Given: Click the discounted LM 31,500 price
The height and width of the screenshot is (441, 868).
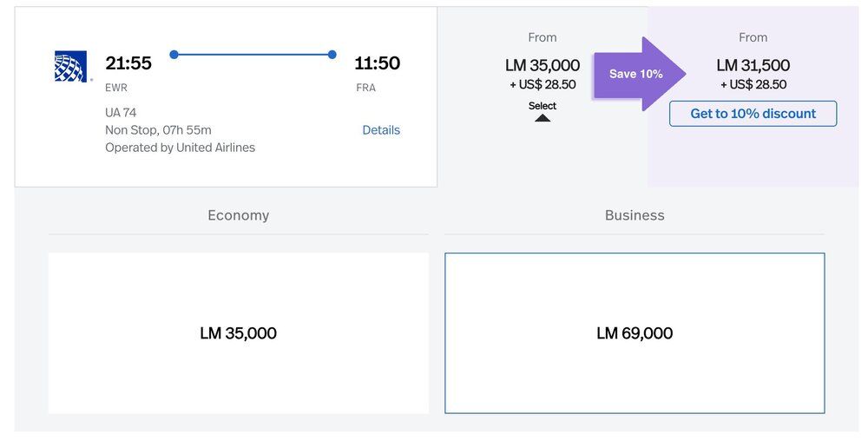Looking at the screenshot, I should (753, 65).
